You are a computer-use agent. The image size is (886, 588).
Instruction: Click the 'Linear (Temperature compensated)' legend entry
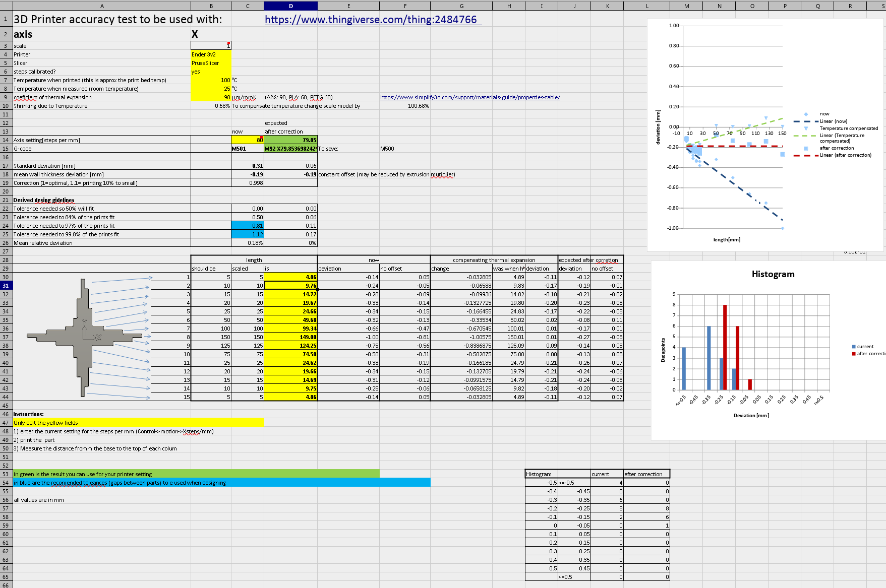pos(841,138)
